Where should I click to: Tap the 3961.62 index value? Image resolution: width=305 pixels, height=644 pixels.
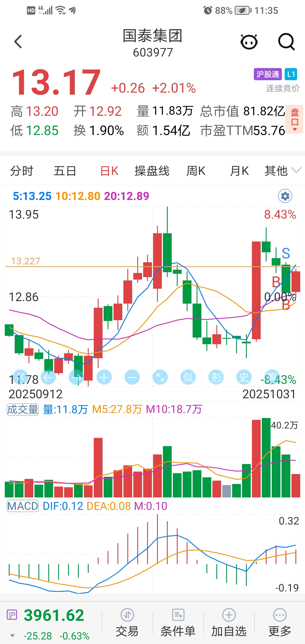click(54, 615)
